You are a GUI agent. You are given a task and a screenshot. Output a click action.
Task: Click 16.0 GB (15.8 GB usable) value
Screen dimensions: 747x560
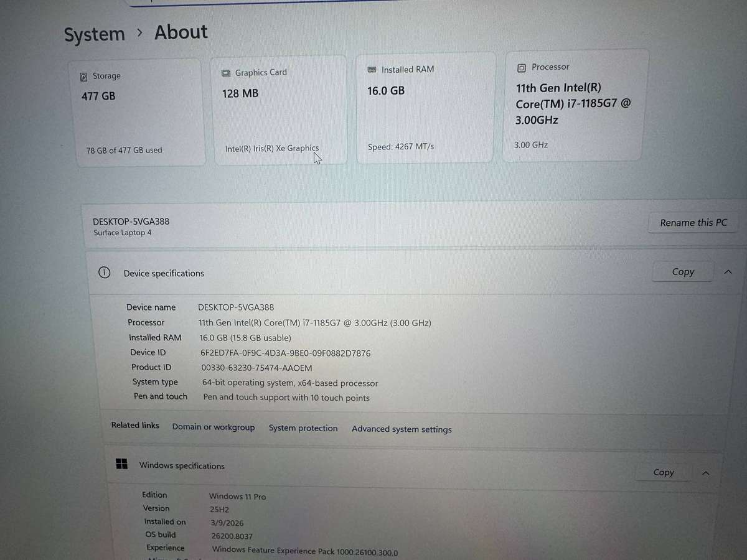pos(245,338)
